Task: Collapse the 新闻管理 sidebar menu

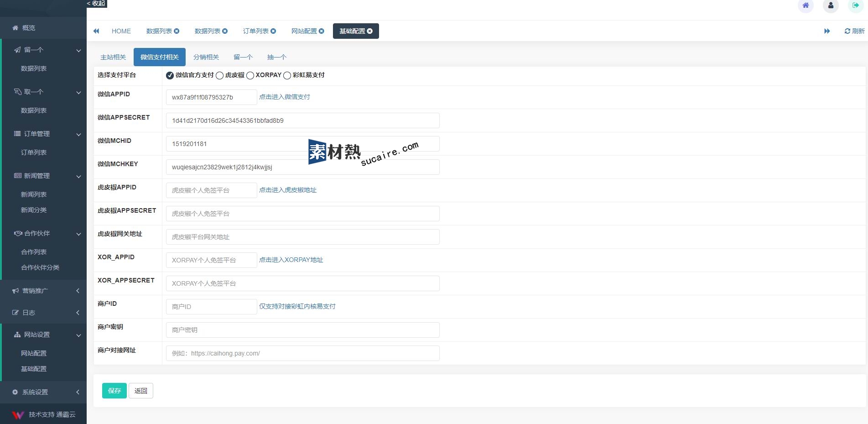Action: click(x=78, y=176)
